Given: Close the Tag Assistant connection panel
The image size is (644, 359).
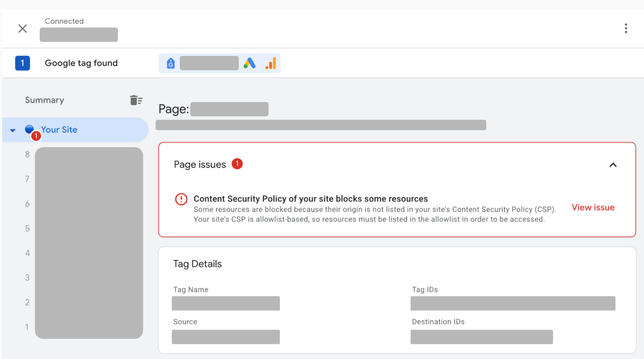Looking at the screenshot, I should pos(22,28).
